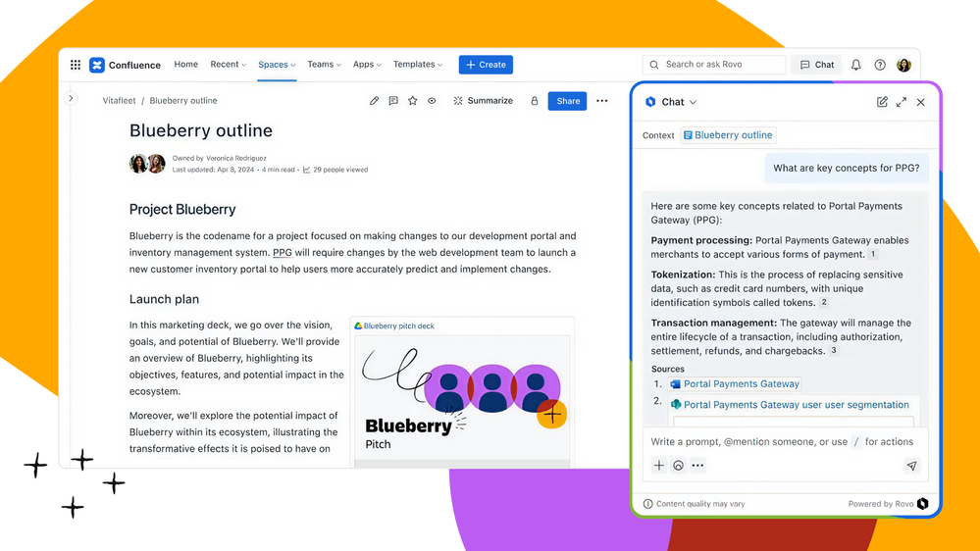Screen dimensions: 980x551
Task: Open the Blueberry pitch deck link
Action: click(394, 326)
